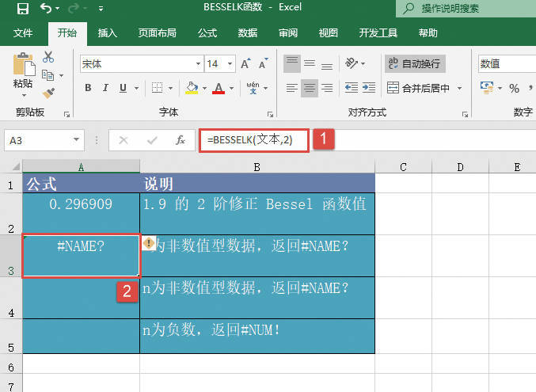Click the yellow fill color button
This screenshot has width=536, height=392.
point(191,88)
